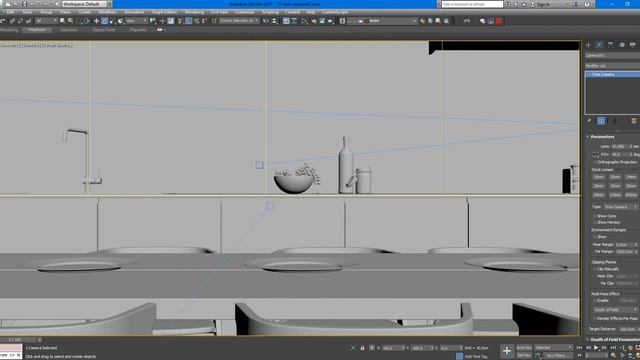Open the Display command panel tab
640x360 pixels.
pos(632,45)
